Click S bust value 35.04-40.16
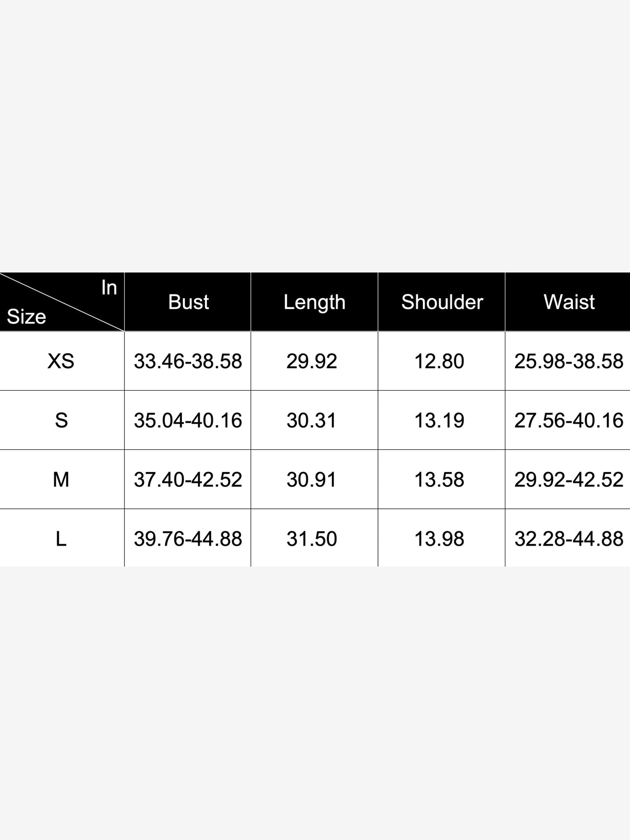630x840 pixels. [x=188, y=420]
